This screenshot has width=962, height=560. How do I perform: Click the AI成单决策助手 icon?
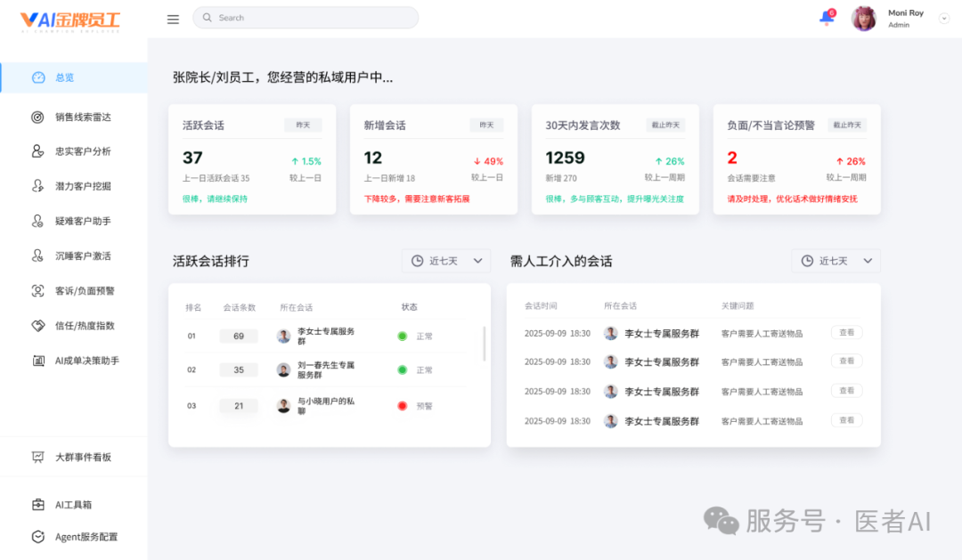(37, 361)
